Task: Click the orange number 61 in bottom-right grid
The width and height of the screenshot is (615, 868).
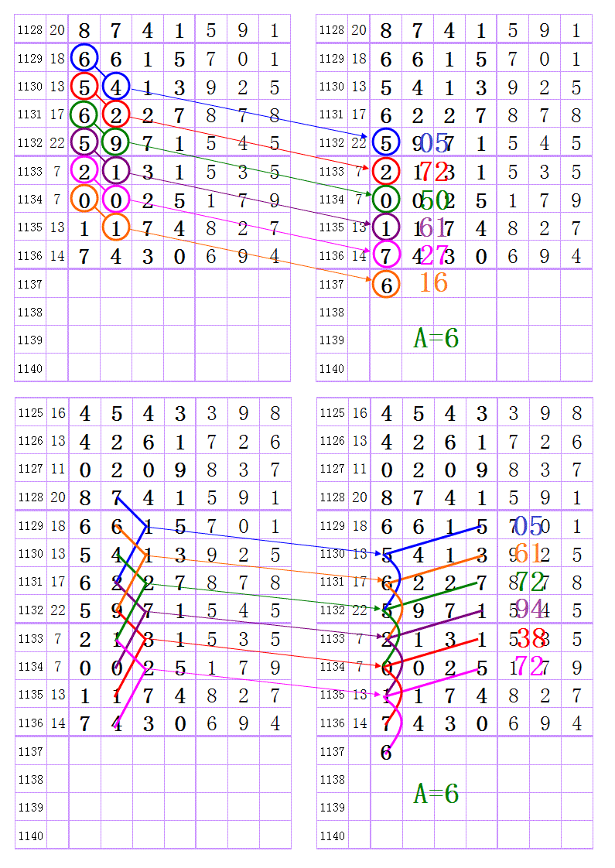Action: pyautogui.click(x=528, y=553)
